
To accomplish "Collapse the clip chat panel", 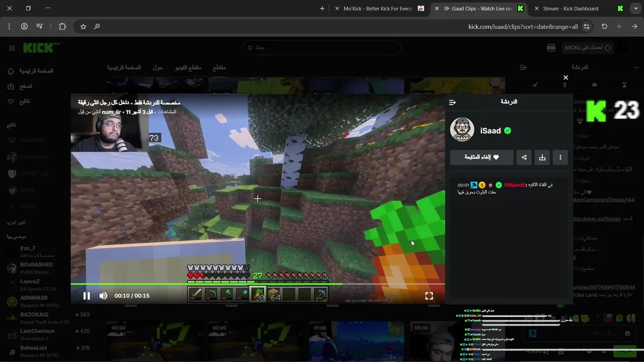I will 452,102.
